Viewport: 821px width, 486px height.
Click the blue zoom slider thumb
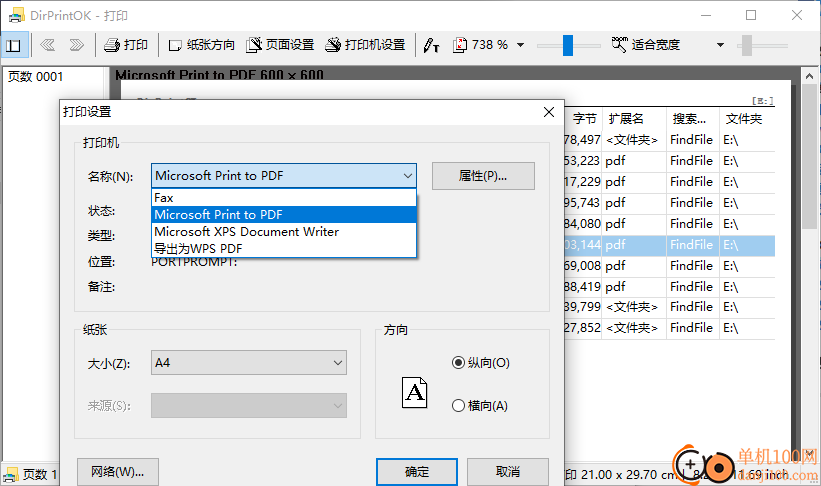click(x=568, y=45)
